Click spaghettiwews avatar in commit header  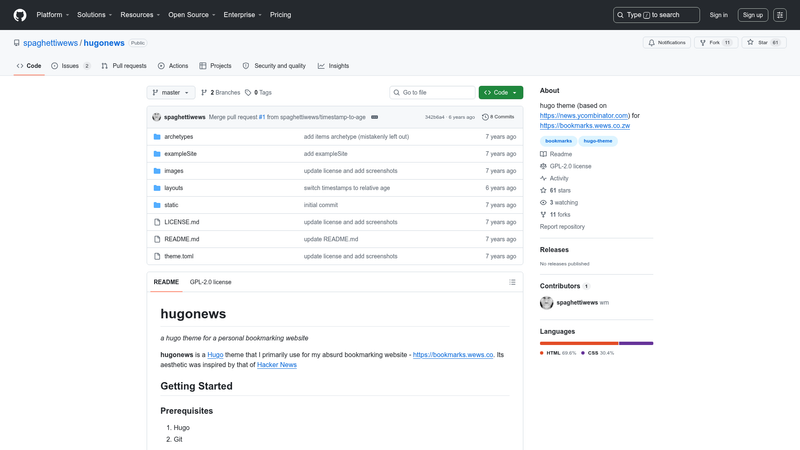(x=157, y=117)
